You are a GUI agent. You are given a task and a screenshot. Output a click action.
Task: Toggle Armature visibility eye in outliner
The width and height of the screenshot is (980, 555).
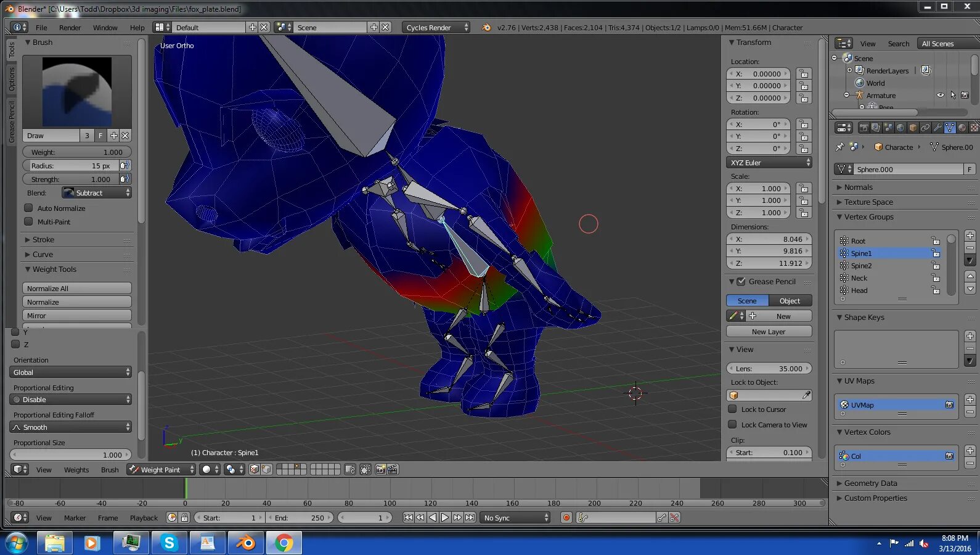(941, 95)
